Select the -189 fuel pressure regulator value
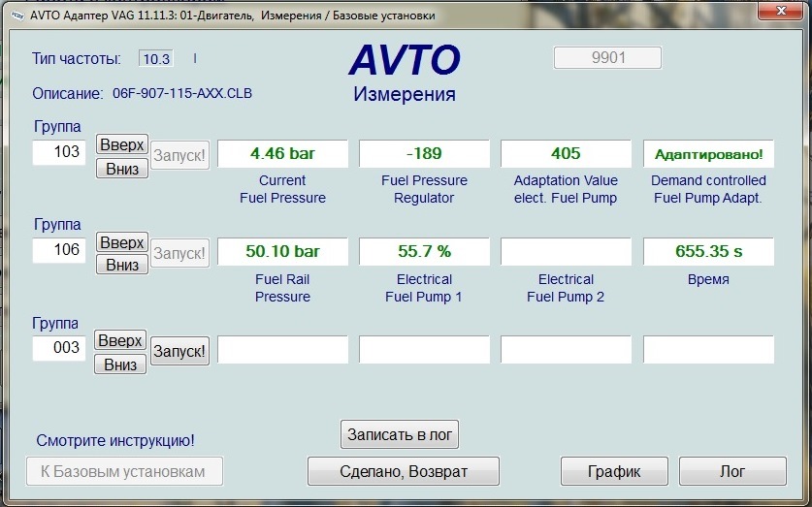This screenshot has height=507, width=812. [x=424, y=154]
